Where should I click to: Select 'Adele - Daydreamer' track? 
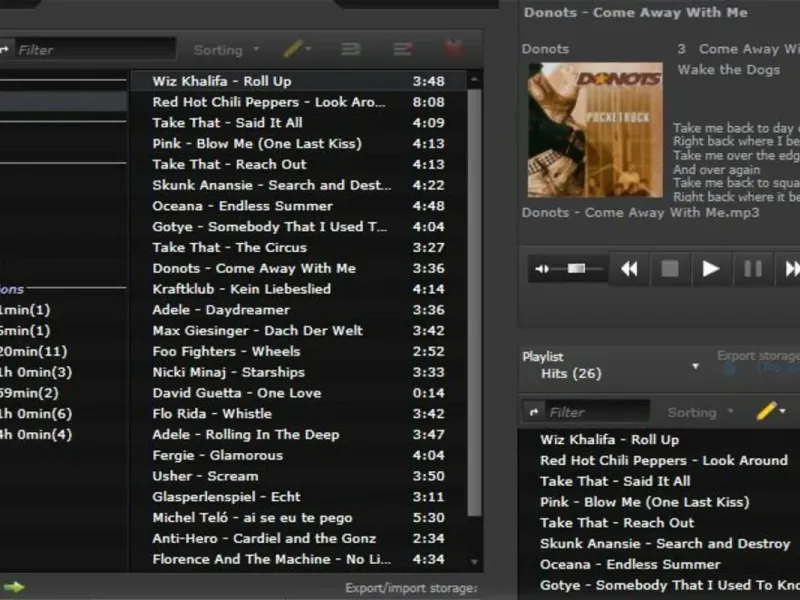pos(298,310)
